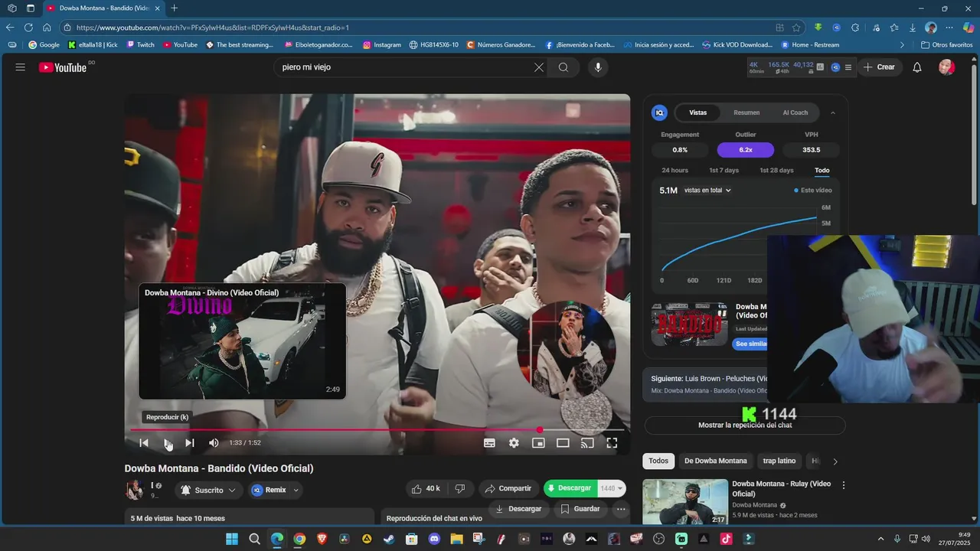980x551 pixels.
Task: Click the Outlier 6.2x pill
Action: (x=745, y=150)
